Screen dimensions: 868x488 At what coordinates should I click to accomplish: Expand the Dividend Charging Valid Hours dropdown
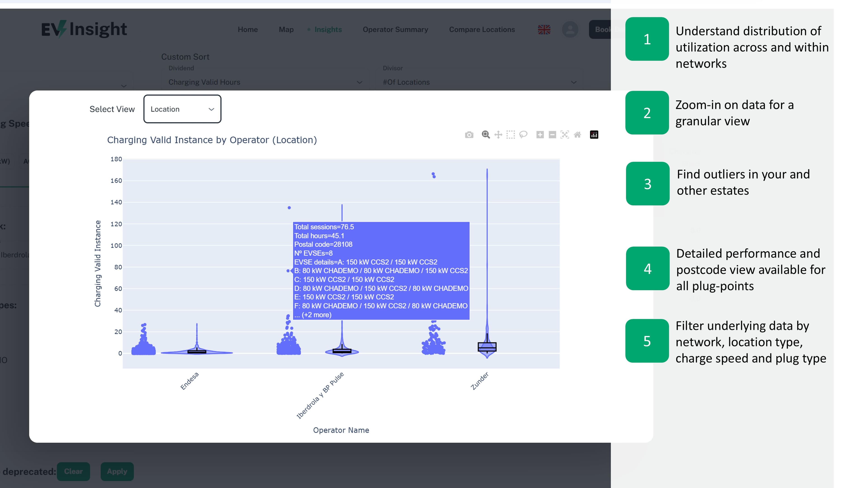pyautogui.click(x=265, y=82)
